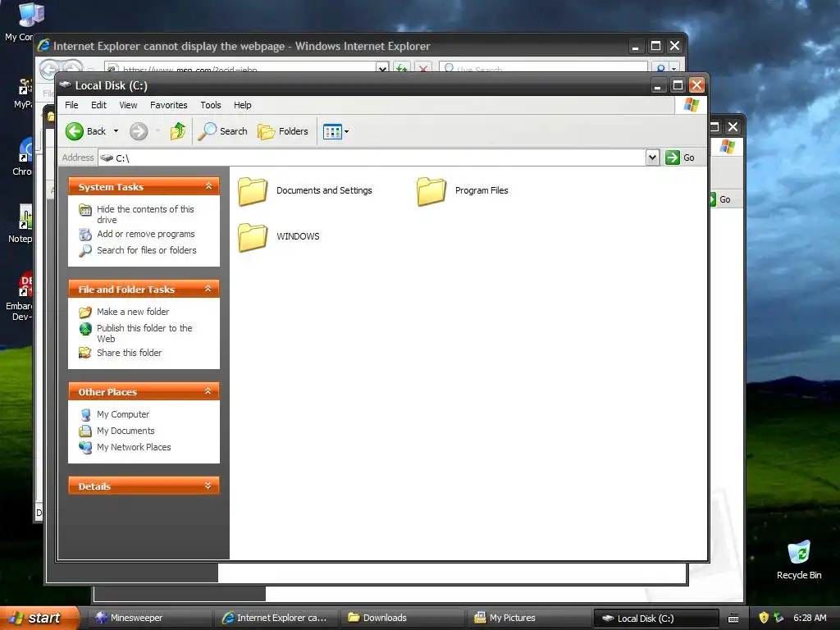This screenshot has height=630, width=840.
Task: Open the File menu
Action: [71, 105]
